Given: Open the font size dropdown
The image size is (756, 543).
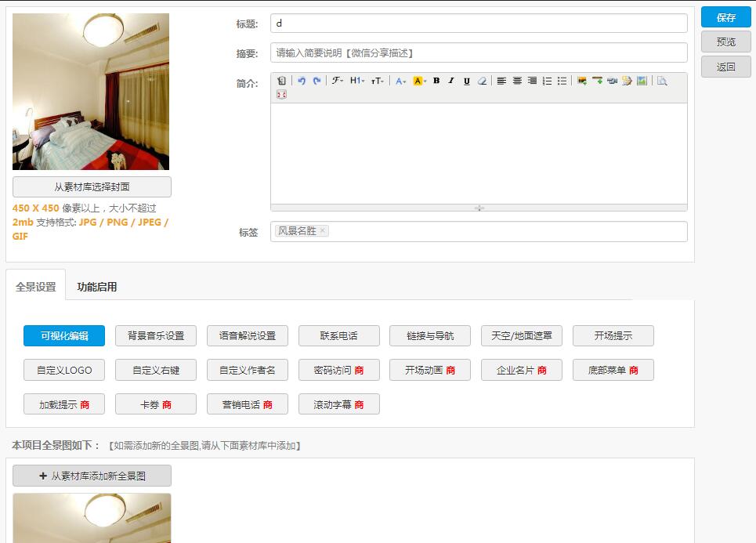Looking at the screenshot, I should 378,81.
